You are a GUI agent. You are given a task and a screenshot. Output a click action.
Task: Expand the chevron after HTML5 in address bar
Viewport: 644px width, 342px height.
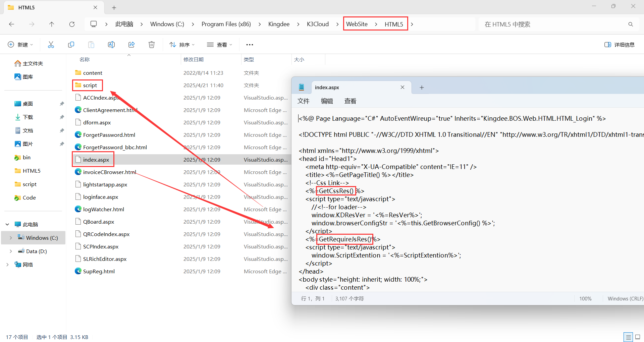click(x=412, y=24)
